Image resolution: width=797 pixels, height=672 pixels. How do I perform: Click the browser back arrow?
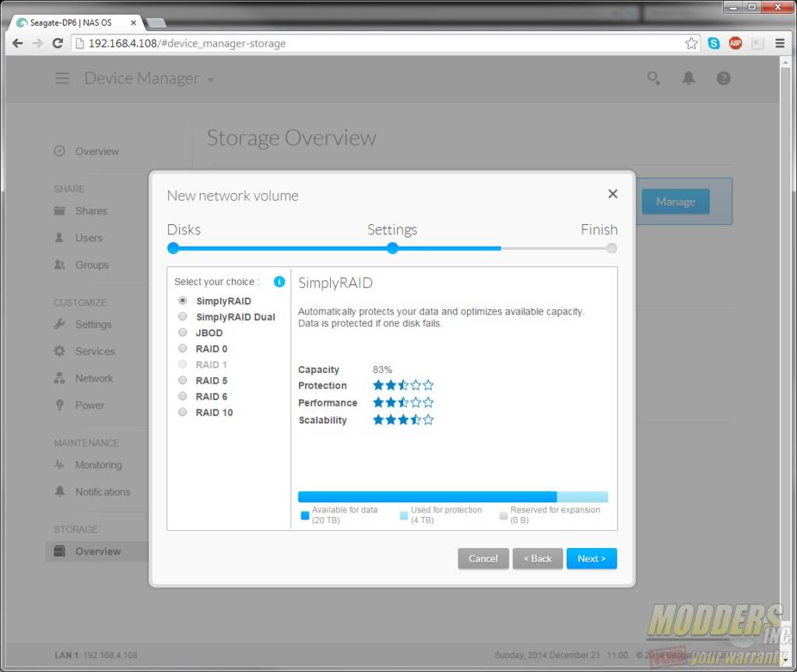17,44
